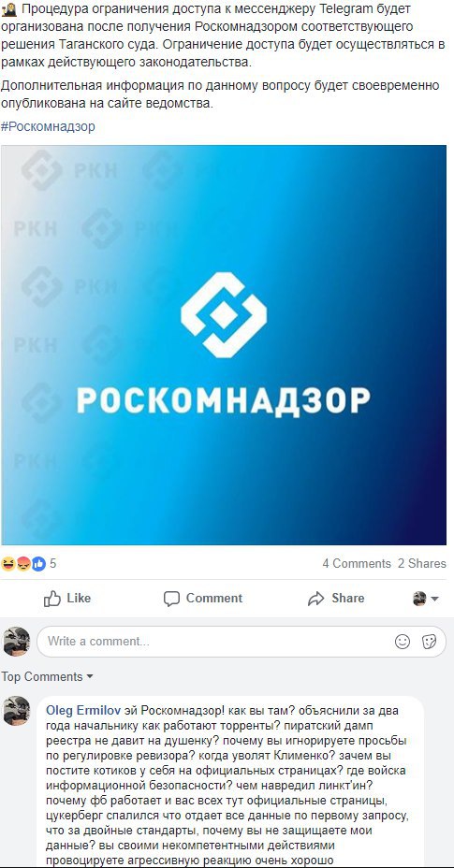Open the emoji picker in comment box

click(403, 642)
